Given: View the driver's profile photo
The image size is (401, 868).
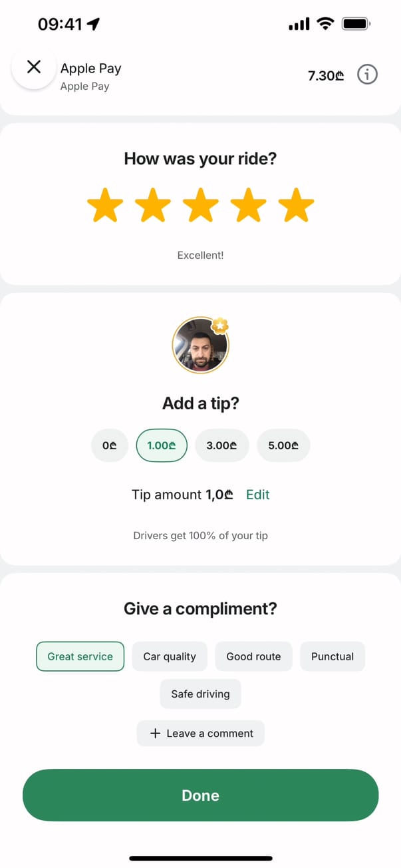Looking at the screenshot, I should (x=200, y=345).
